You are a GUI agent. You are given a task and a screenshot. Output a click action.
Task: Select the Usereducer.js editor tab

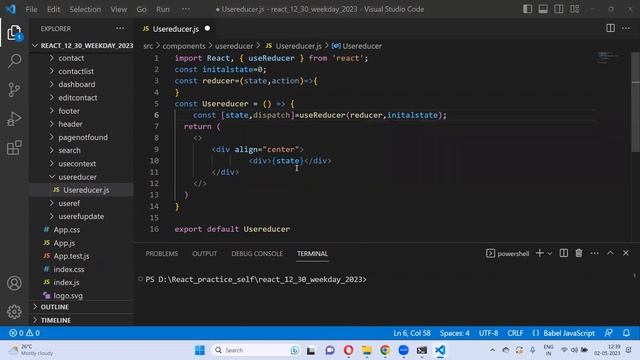point(176,29)
